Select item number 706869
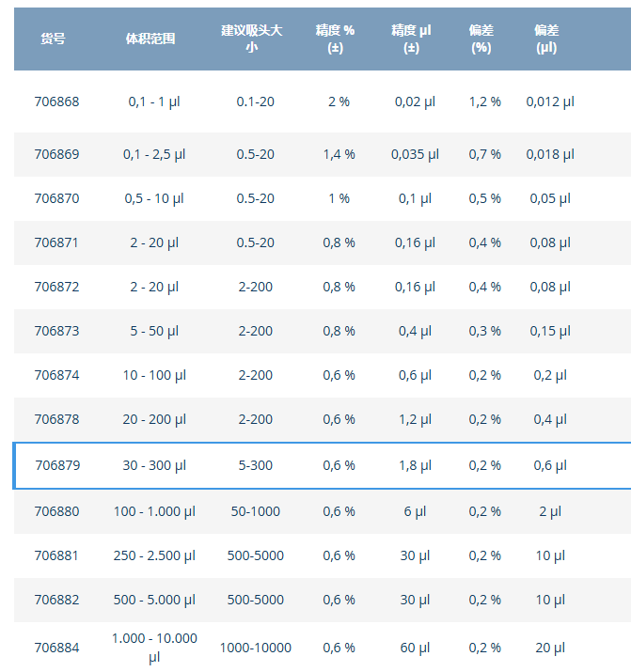631x672 pixels. [57, 154]
